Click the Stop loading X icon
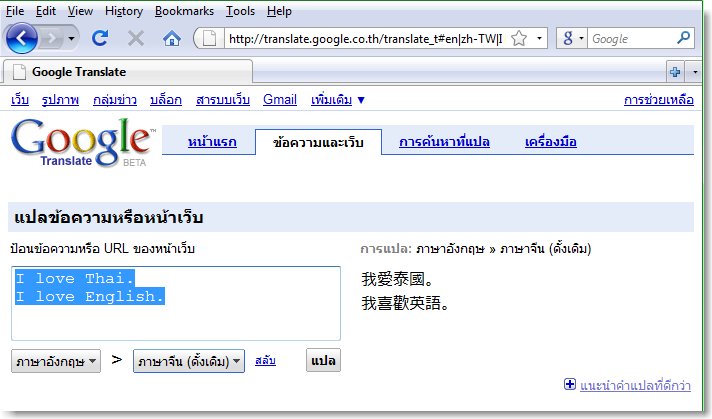The image size is (712, 419). 136,38
